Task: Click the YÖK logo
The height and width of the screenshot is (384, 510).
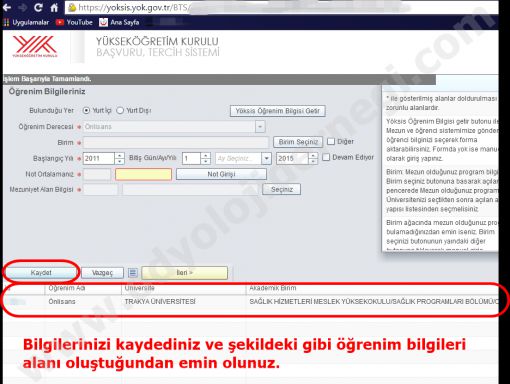Action: [35, 46]
